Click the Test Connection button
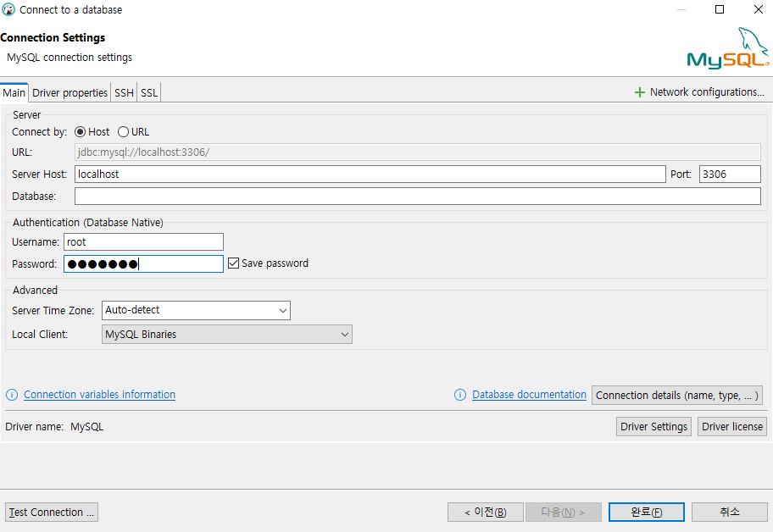Image resolution: width=773 pixels, height=532 pixels. pos(51,513)
